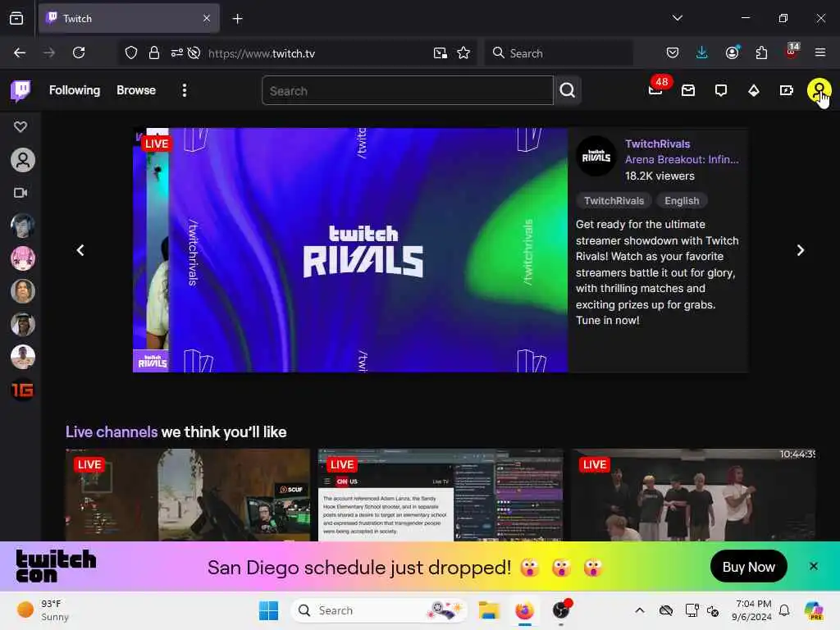Open the browser downloads panel
Screen dimensions: 840x630
(x=702, y=53)
